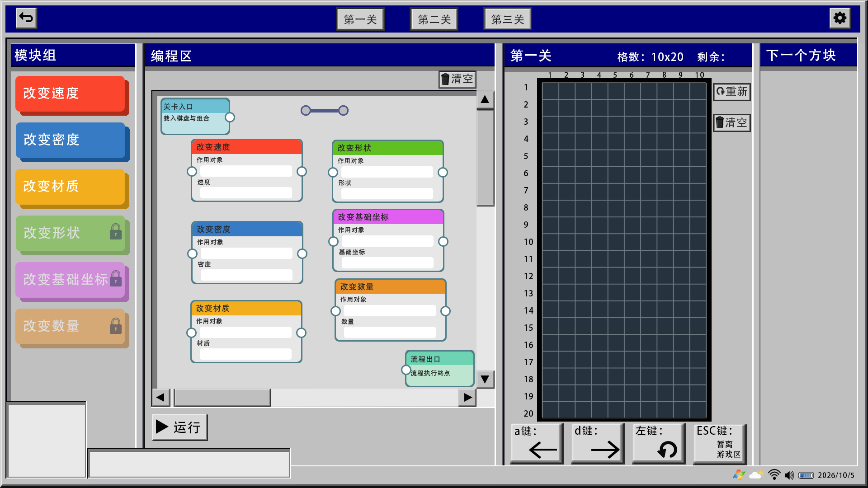Click the lock icon on 改变基础坐标
The image size is (868, 488).
[x=116, y=278]
